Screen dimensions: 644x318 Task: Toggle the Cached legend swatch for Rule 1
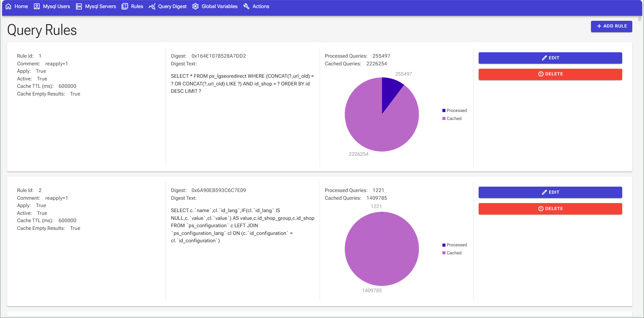tap(444, 118)
